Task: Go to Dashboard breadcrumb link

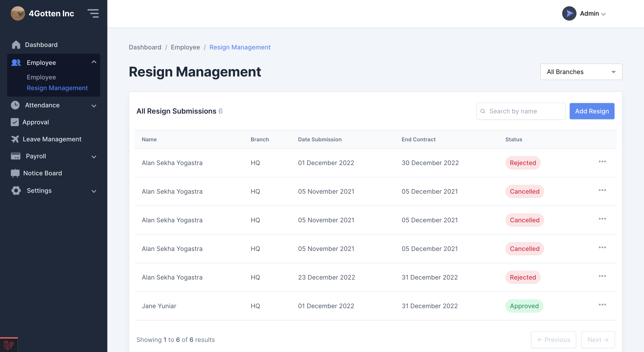Action: click(145, 47)
